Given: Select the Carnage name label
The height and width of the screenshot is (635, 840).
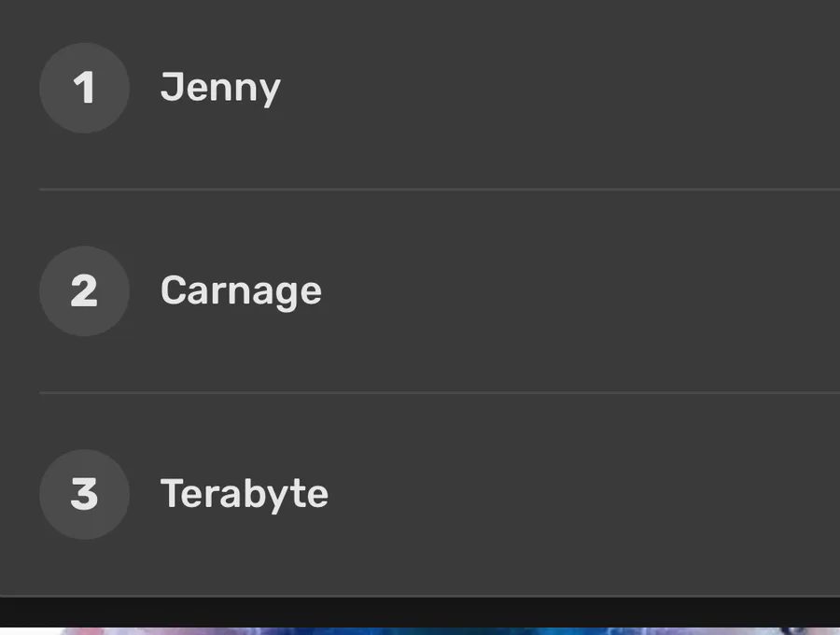Looking at the screenshot, I should point(241,291).
